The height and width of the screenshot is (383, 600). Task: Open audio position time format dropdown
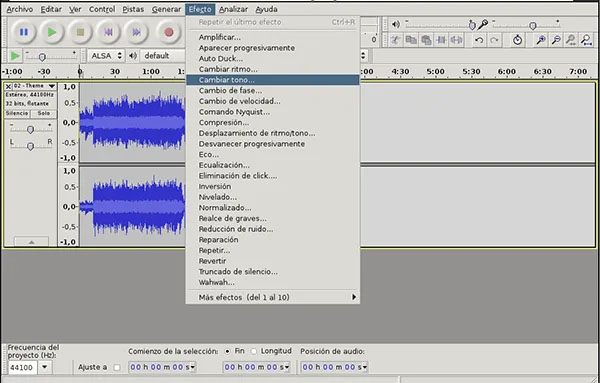[365, 367]
